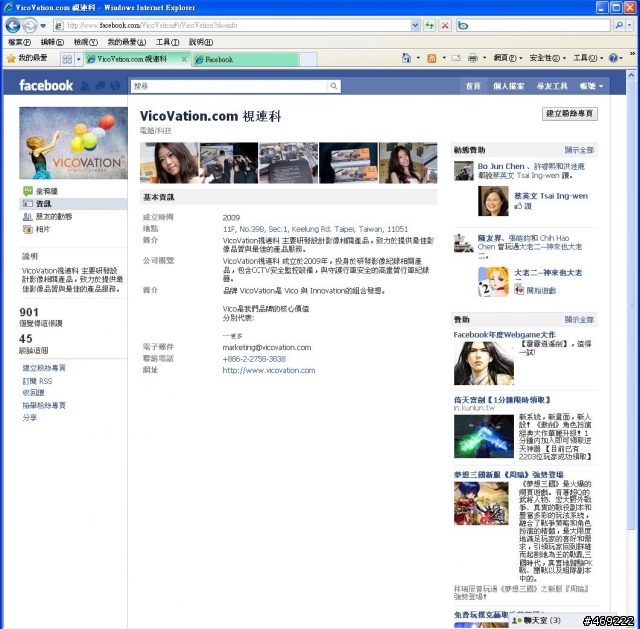
Task: Click the VicoVation balloon profile picture
Action: coord(73,143)
